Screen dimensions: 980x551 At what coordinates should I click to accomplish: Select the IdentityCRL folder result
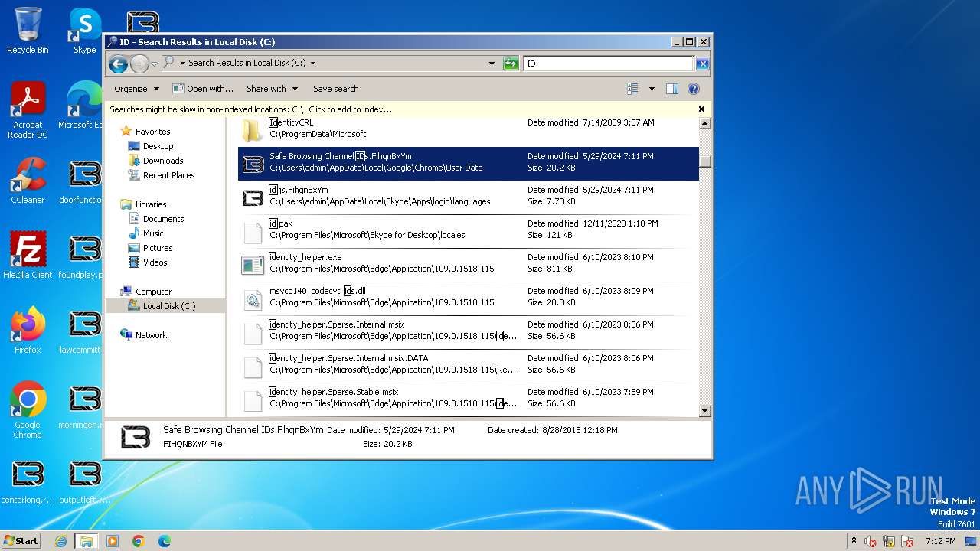[x=468, y=129]
